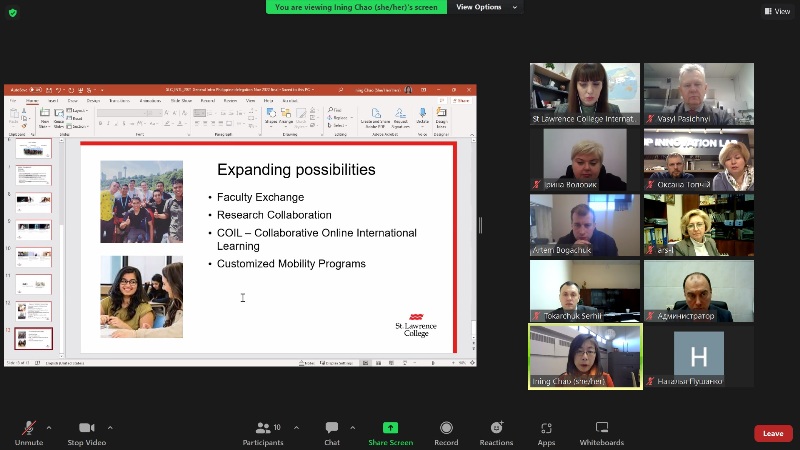Click the View button at top right
800x450 pixels.
pos(778,11)
